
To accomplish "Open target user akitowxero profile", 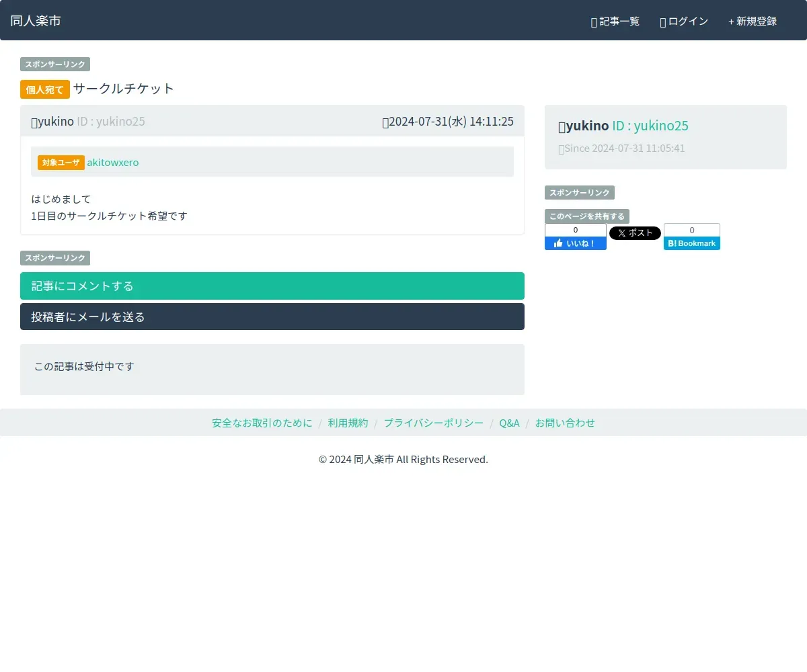I will tap(113, 162).
